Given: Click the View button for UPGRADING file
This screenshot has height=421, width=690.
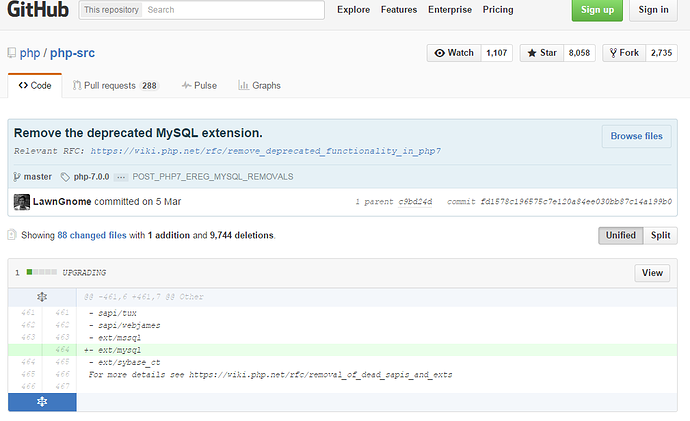Looking at the screenshot, I should click(x=652, y=273).
